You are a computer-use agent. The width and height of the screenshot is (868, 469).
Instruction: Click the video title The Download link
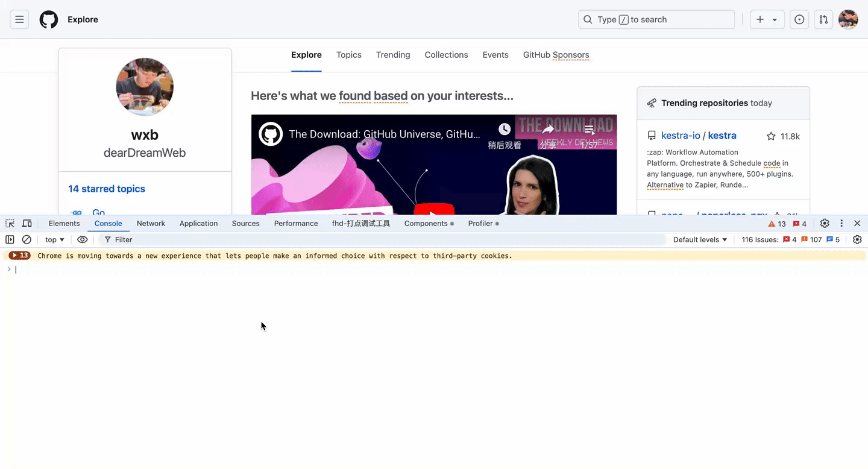tap(385, 134)
